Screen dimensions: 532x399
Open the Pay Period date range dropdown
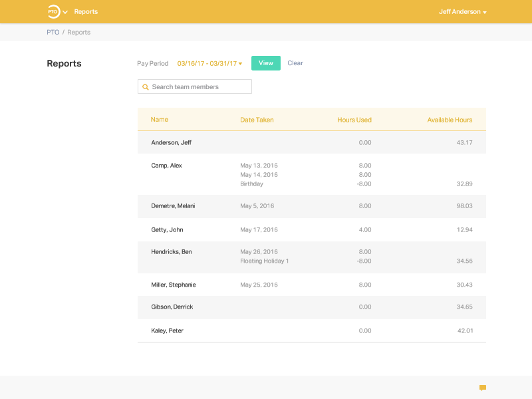(x=208, y=63)
